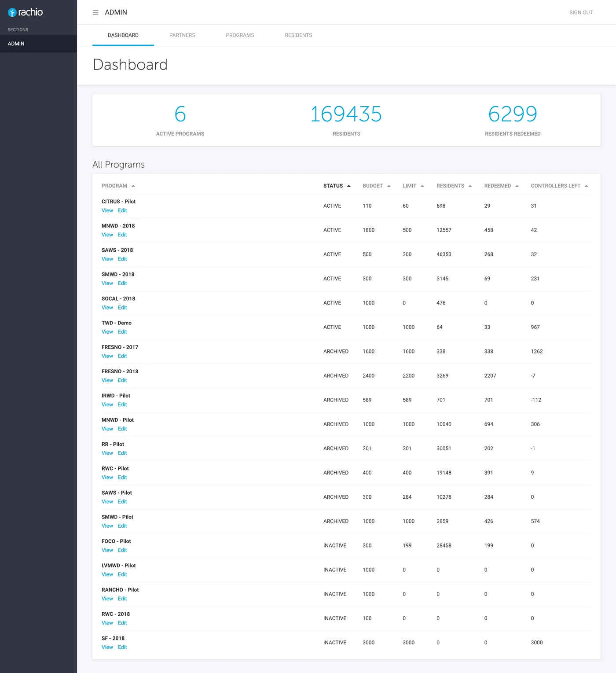Sort by the STATUS column arrow
616x673 pixels.
click(x=349, y=186)
